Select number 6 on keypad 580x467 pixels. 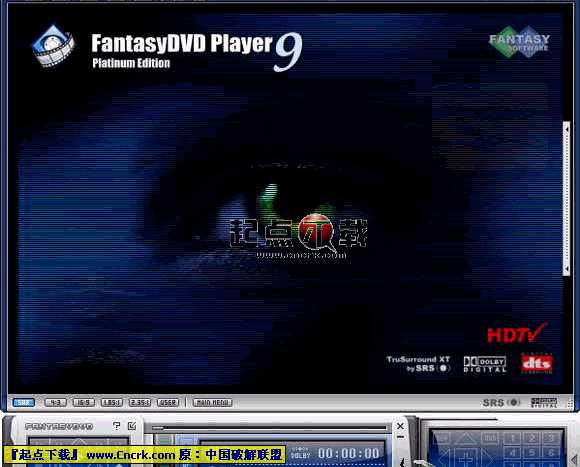coord(551,453)
